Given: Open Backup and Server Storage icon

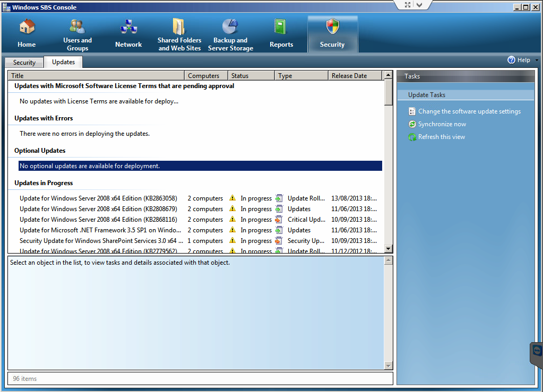Looking at the screenshot, I should coord(230,27).
